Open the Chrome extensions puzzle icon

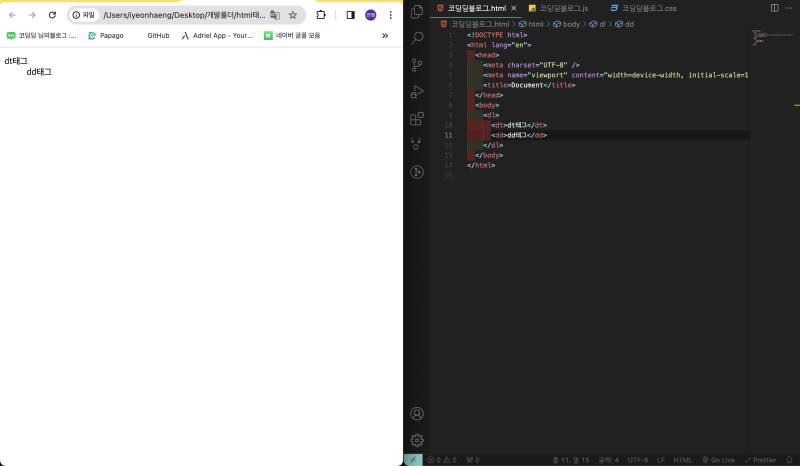click(320, 15)
